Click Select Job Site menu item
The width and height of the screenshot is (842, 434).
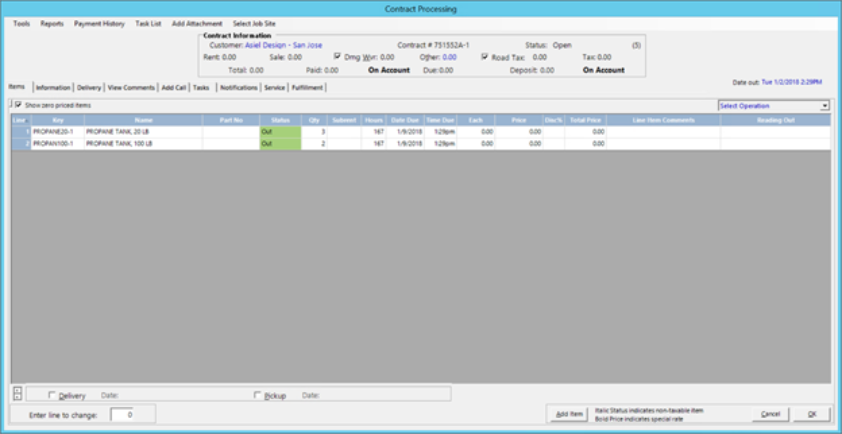tap(254, 24)
